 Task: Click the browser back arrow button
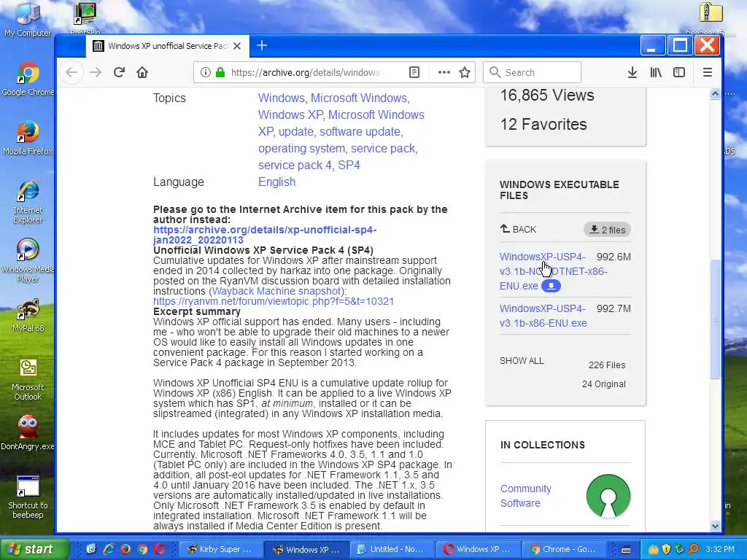[71, 72]
